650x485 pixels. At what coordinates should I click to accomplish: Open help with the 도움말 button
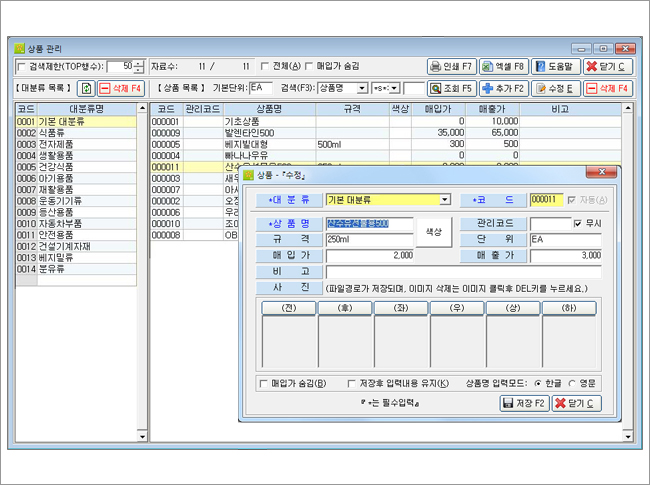coord(556,66)
